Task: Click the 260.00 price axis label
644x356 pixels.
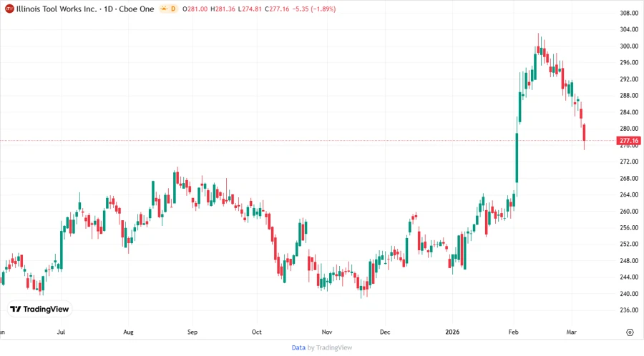Action: [629, 211]
